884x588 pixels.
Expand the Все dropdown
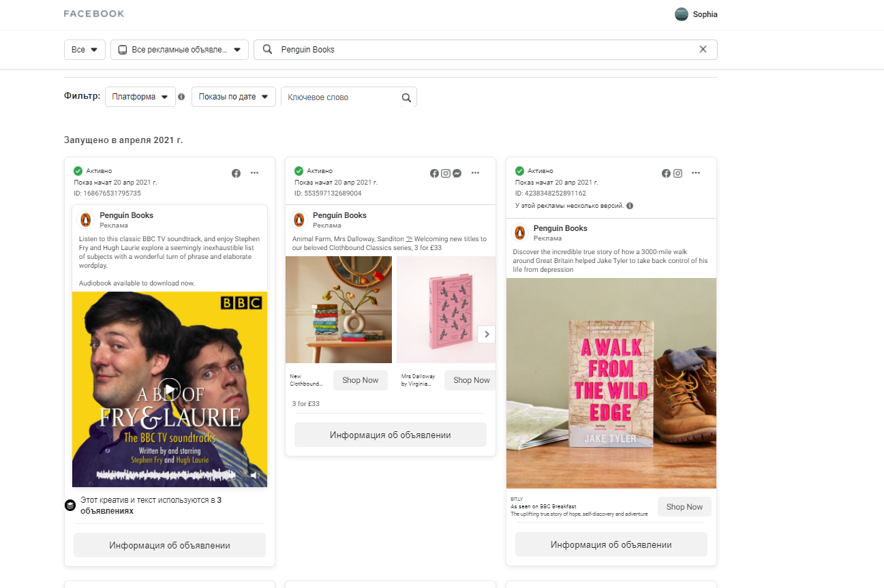point(85,50)
